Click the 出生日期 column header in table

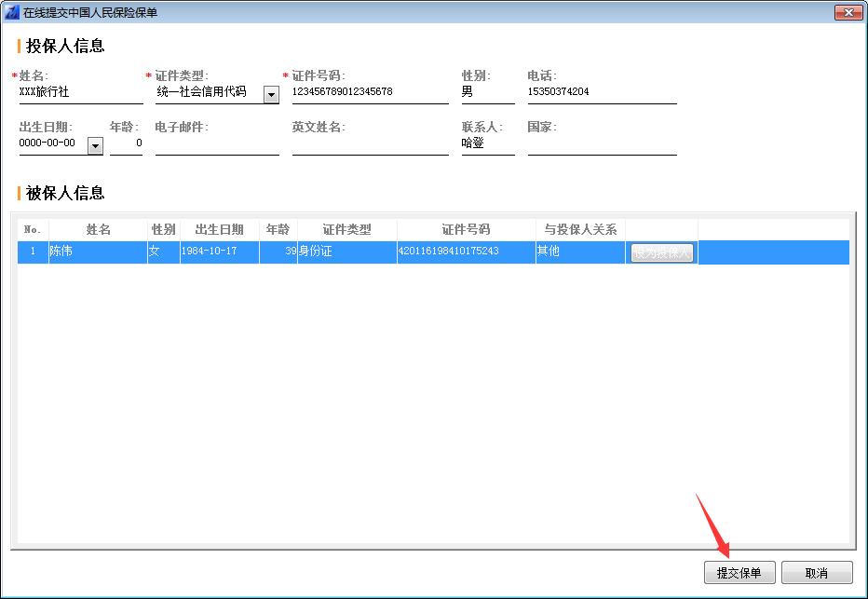tap(219, 230)
